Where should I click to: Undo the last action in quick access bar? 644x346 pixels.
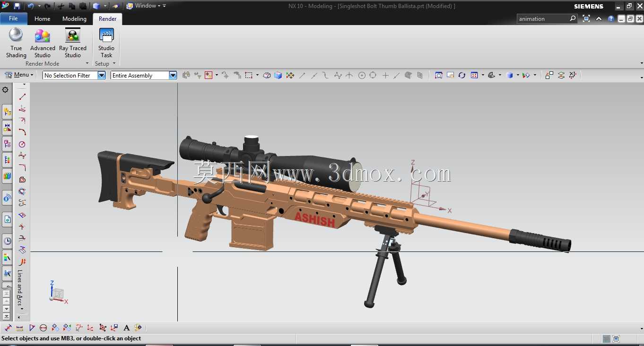tap(30, 6)
